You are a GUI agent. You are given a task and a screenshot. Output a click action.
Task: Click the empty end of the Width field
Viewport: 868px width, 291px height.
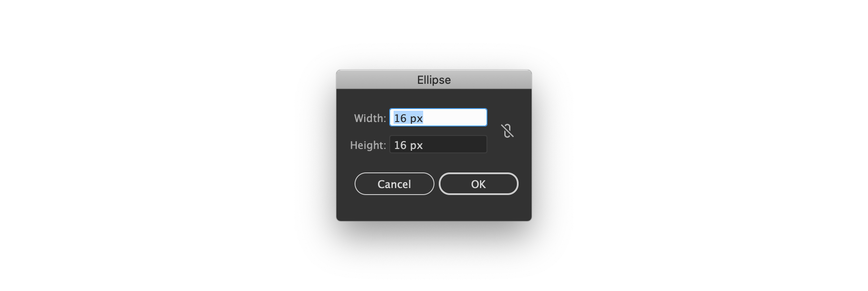[x=456, y=118]
